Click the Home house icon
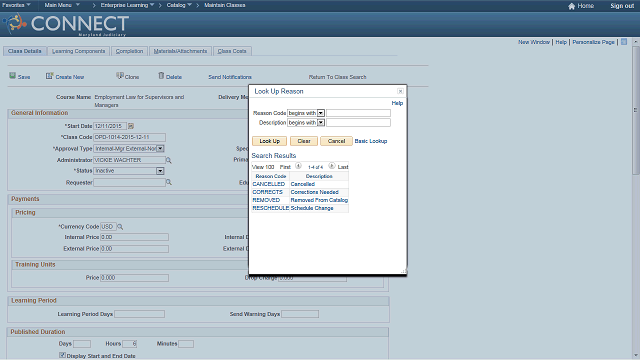 [x=571, y=6]
